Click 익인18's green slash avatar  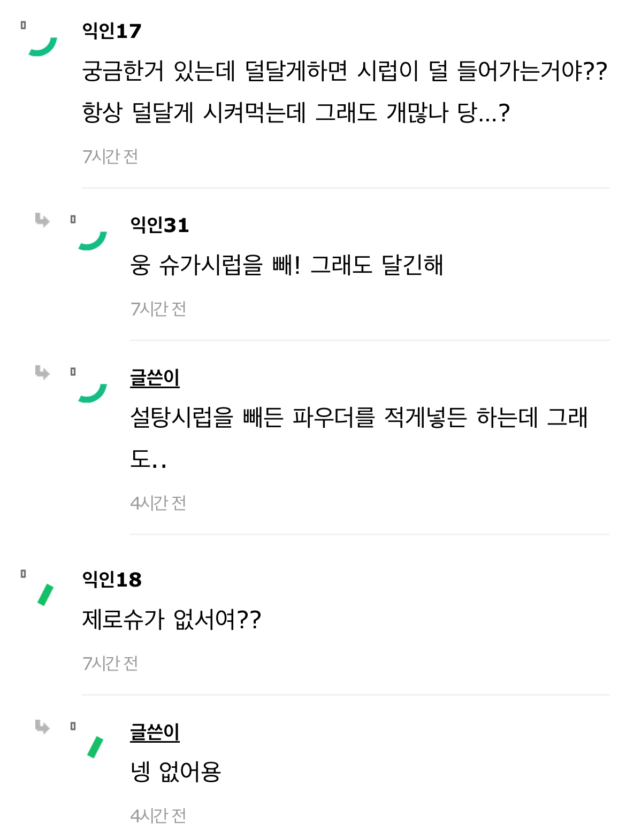pyautogui.click(x=45, y=595)
